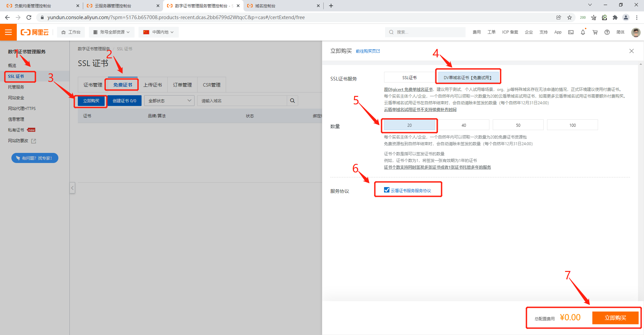Open the notifications bell
Screen dimensions: 644x335
(583, 32)
